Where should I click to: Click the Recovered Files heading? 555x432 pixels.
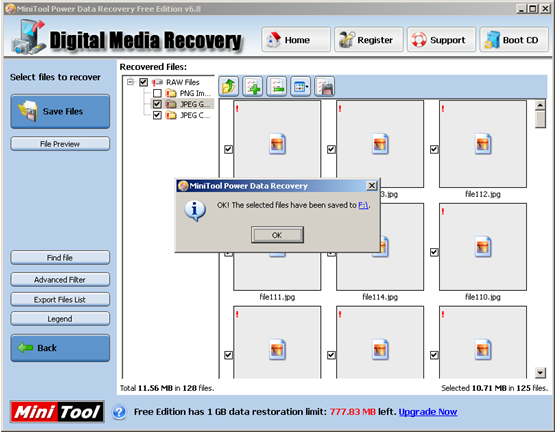point(153,67)
